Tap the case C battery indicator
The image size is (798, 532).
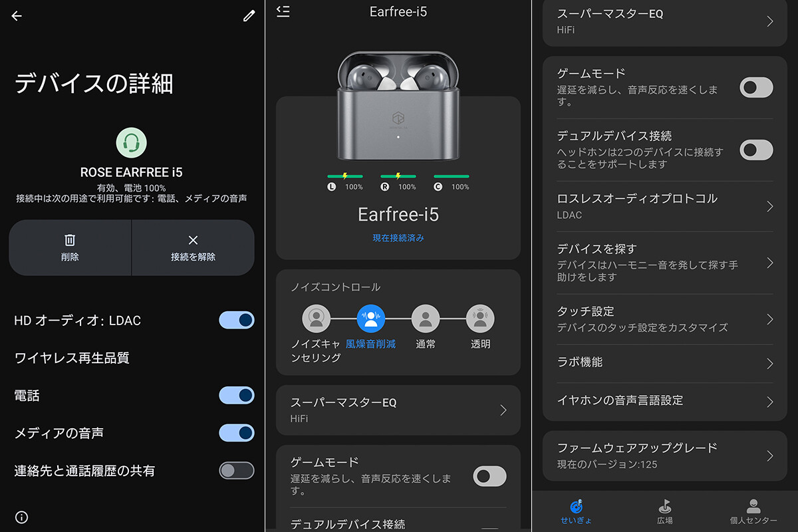[x=451, y=182]
